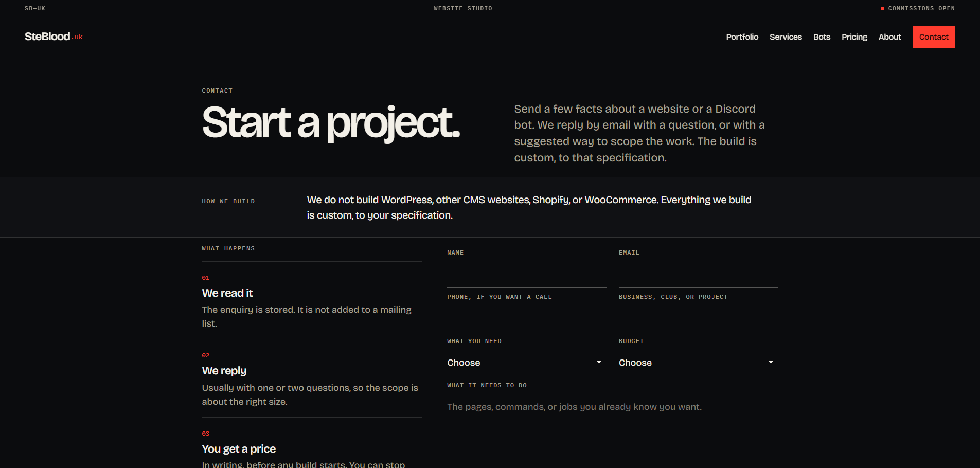Click the red Contact button
This screenshot has height=468, width=980.
coord(934,37)
